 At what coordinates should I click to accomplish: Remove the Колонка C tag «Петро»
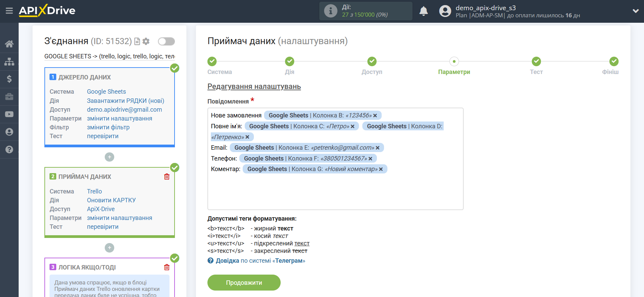pos(353,127)
